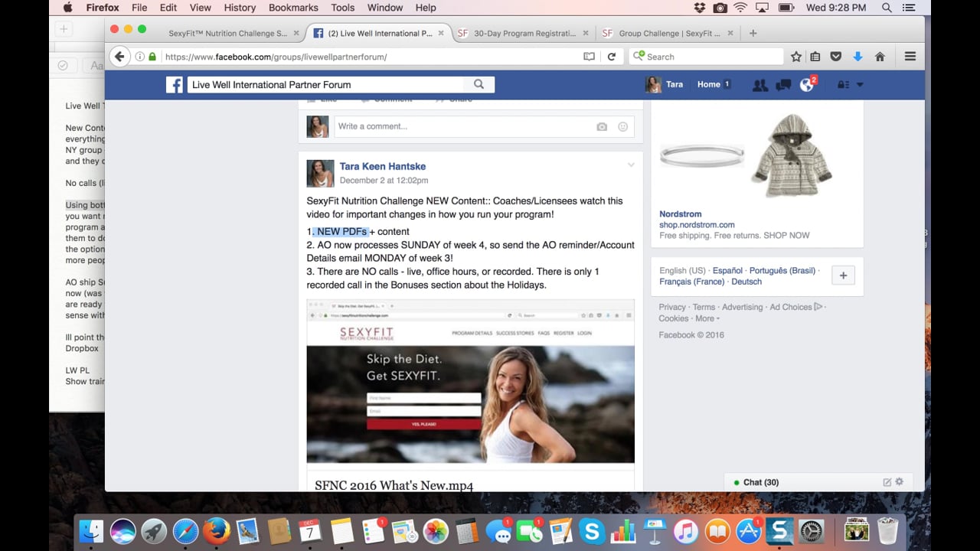980x551 pixels.
Task: Open the Tools menu
Action: (x=342, y=8)
